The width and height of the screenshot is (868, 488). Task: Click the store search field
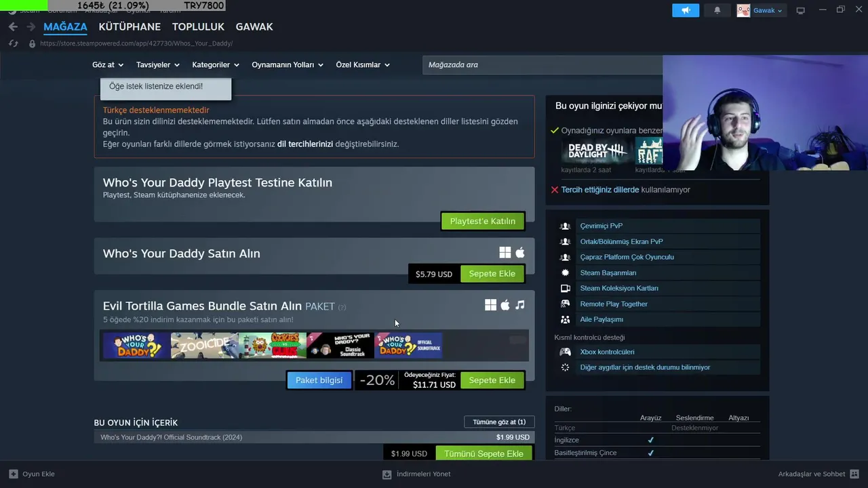click(542, 65)
